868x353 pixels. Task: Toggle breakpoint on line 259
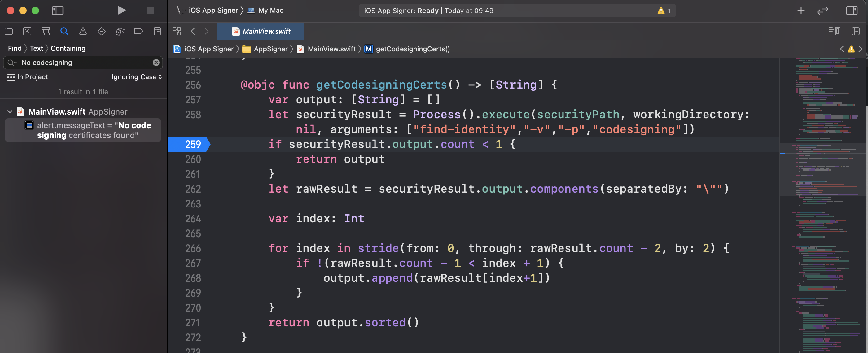(192, 144)
